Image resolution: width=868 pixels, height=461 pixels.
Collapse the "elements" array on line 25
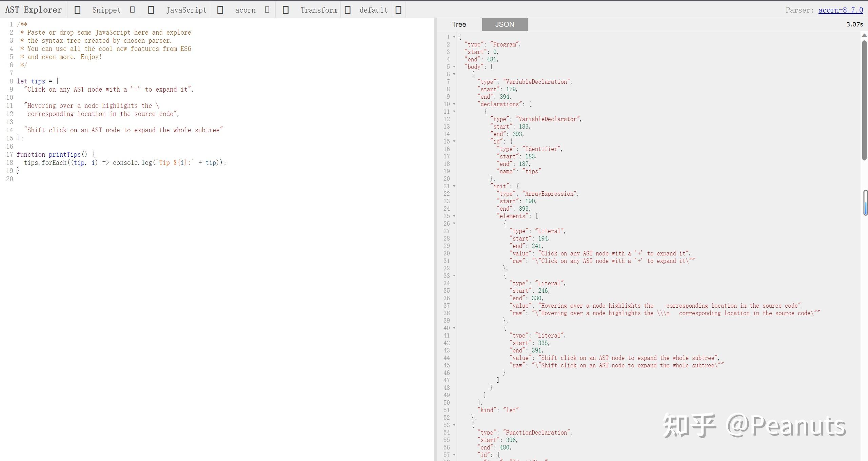tap(454, 216)
